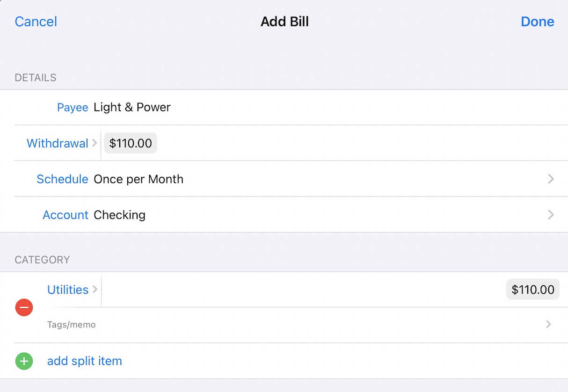This screenshot has width=568, height=392.
Task: Edit the Payee name Light & Power
Action: pyautogui.click(x=132, y=108)
